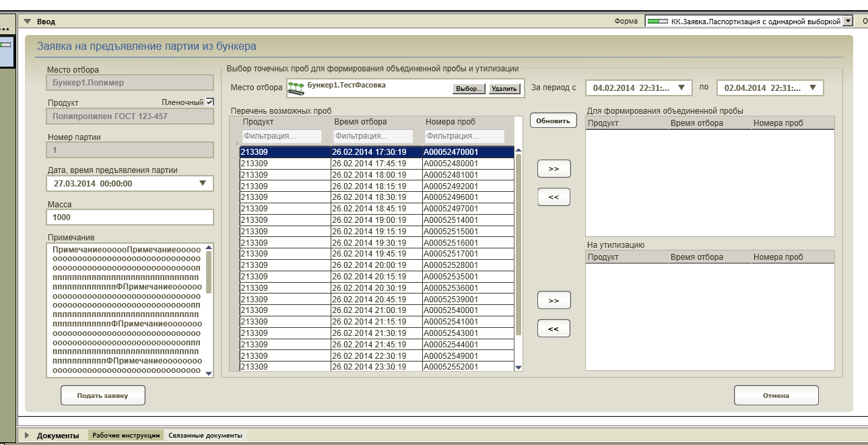The height and width of the screenshot is (445, 868).
Task: Select the row with sample A00052514001
Action: pos(376,220)
